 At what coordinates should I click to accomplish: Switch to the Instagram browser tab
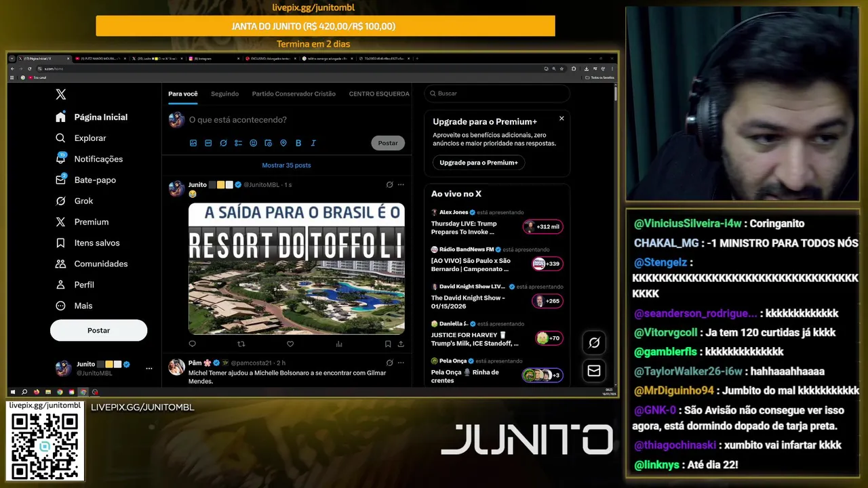pos(214,59)
